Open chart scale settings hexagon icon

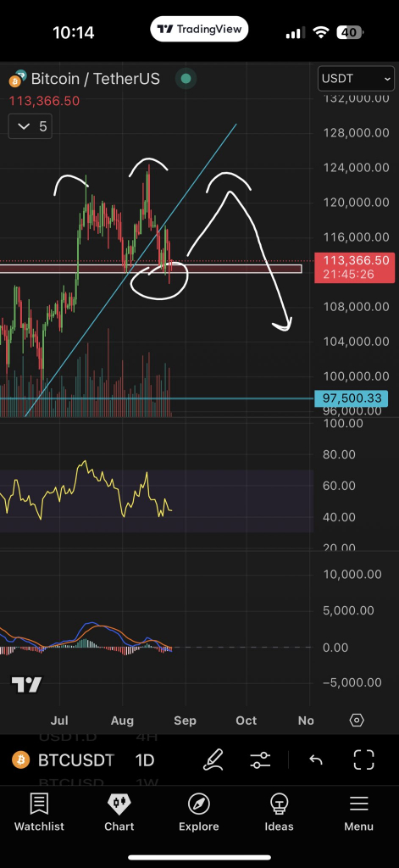[x=357, y=721]
